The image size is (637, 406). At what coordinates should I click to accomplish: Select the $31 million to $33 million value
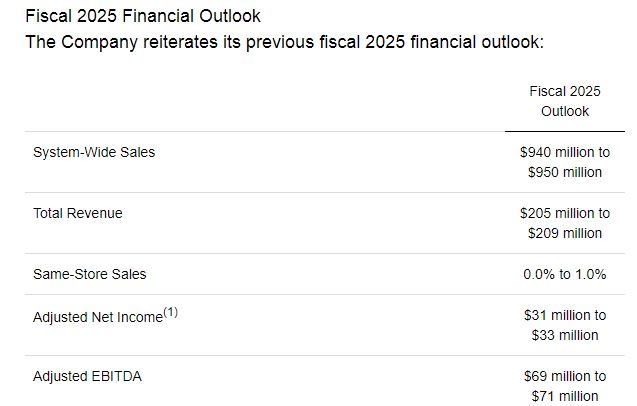click(x=565, y=325)
